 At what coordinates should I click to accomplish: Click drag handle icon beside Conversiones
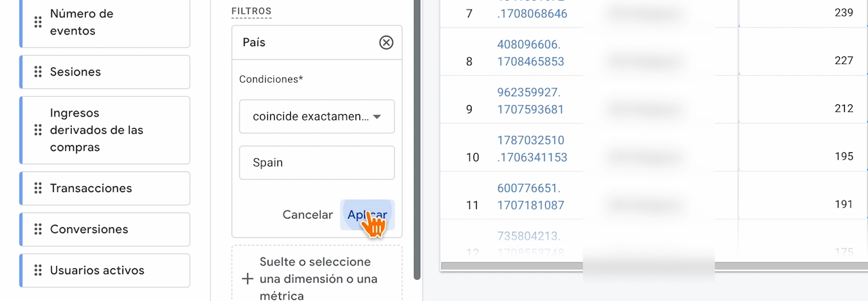pyautogui.click(x=38, y=229)
